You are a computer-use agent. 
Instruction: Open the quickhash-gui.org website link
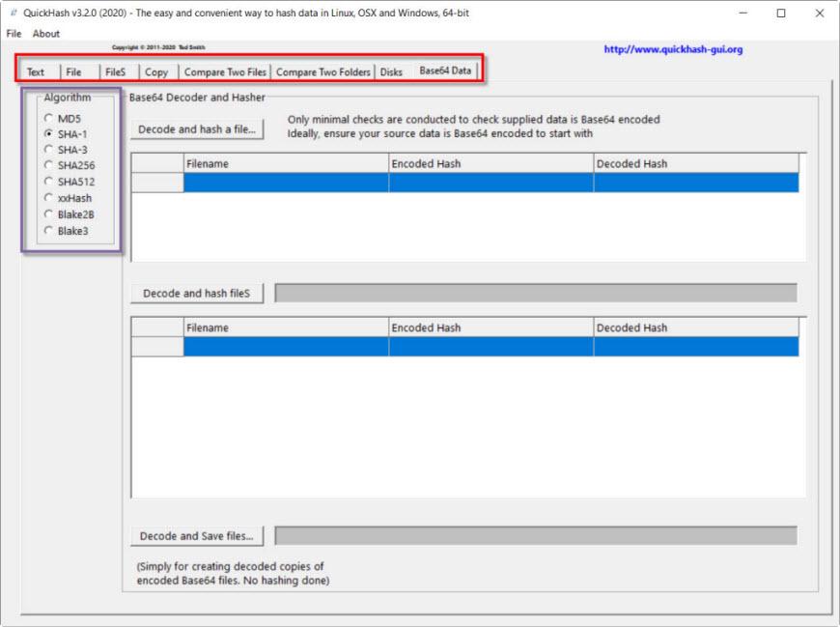pyautogui.click(x=673, y=49)
